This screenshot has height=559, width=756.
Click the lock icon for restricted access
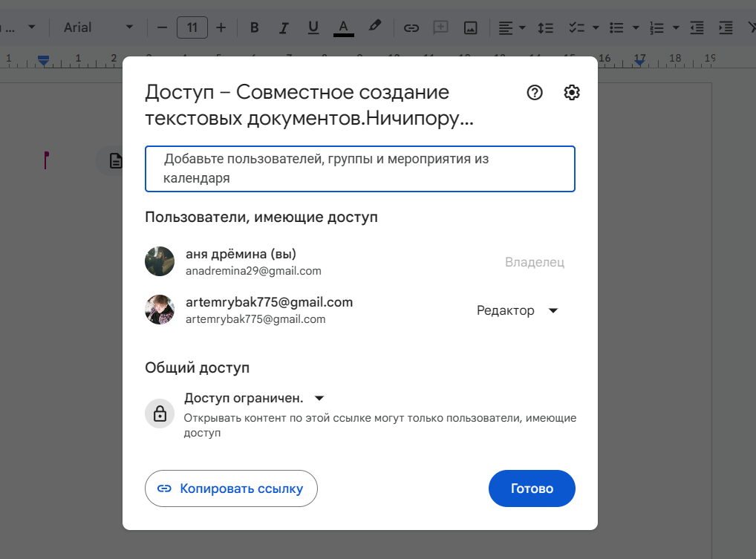160,413
